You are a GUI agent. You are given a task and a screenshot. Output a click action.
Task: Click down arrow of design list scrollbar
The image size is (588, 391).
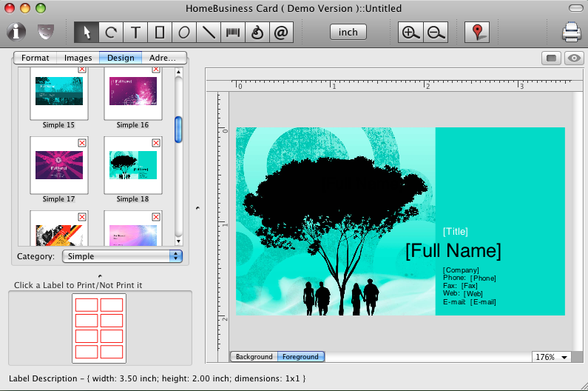178,241
